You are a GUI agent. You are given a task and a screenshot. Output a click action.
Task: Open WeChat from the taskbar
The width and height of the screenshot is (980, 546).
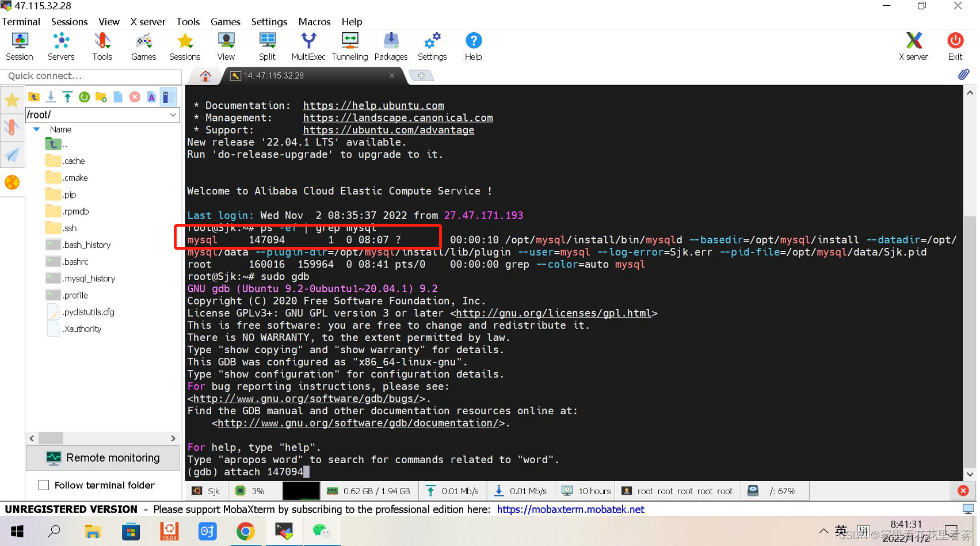click(322, 531)
